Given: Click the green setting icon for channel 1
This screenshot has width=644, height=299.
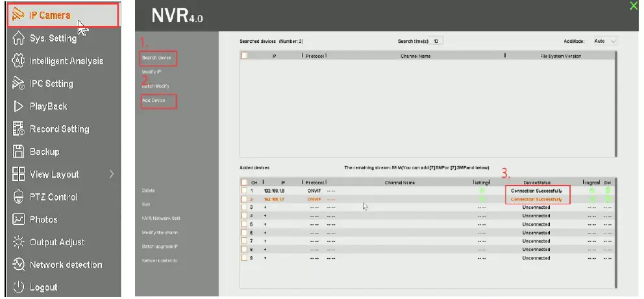Looking at the screenshot, I should [x=482, y=191].
